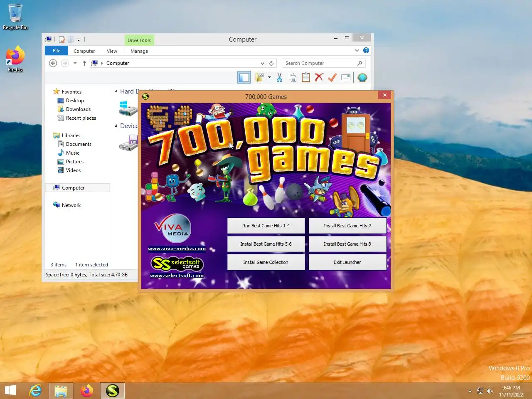Select Favorites in navigation pane
The image size is (532, 399).
point(71,92)
